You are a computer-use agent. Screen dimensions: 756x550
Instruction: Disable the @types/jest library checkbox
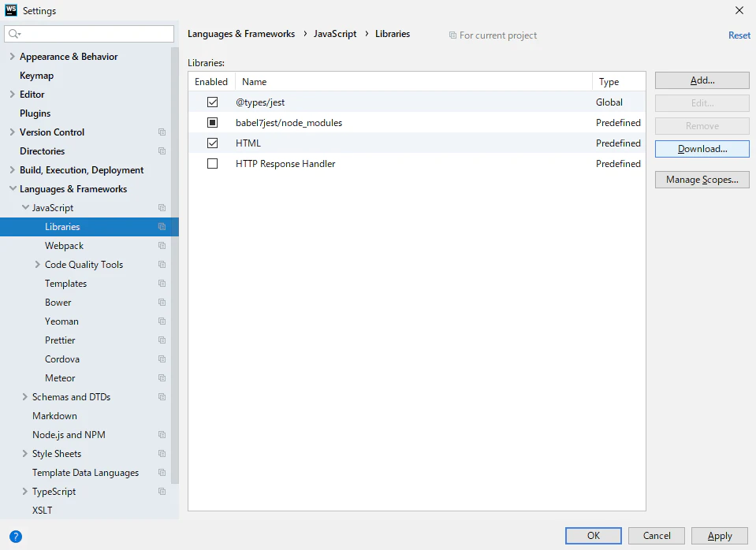coord(213,102)
